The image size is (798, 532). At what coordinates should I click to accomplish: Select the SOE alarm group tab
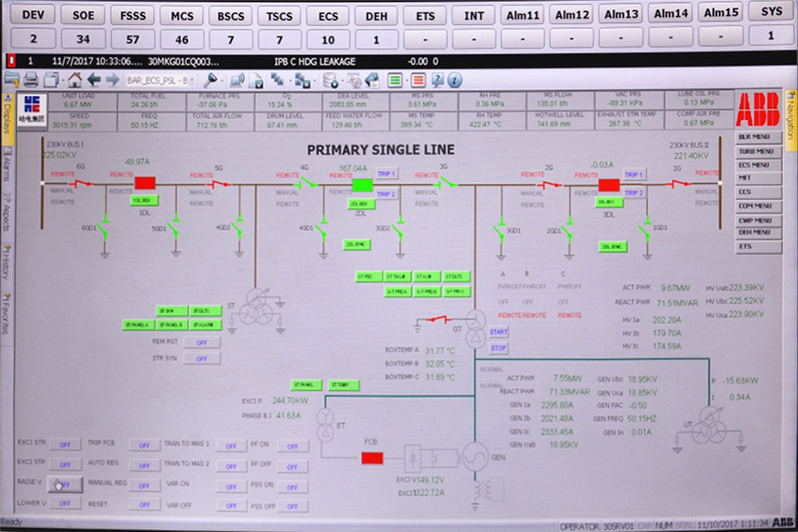[x=82, y=15]
